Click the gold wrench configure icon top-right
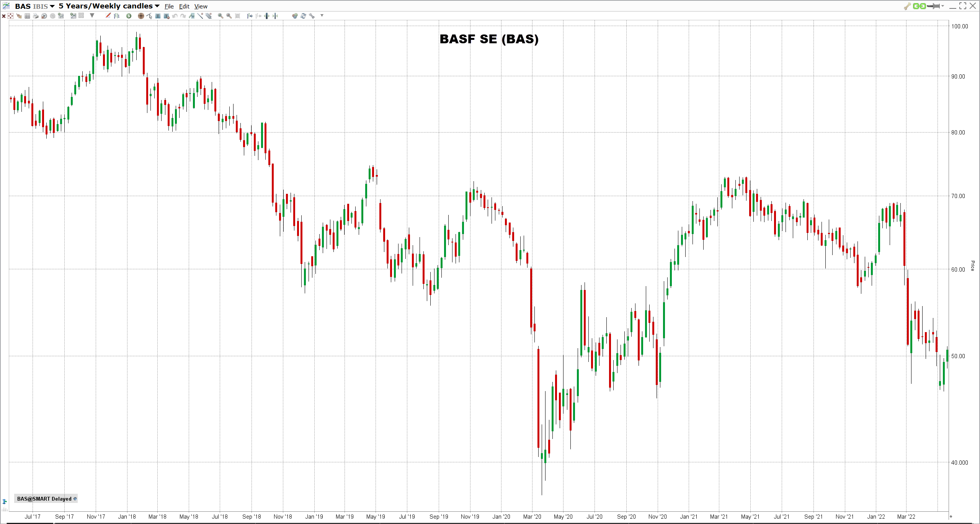This screenshot has width=980, height=524. (x=907, y=6)
